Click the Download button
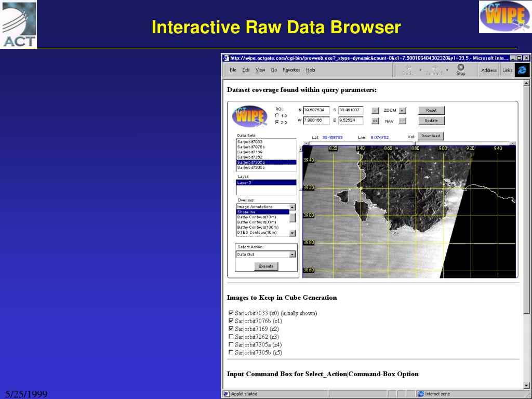This screenshot has width=532, height=399. 431,136
